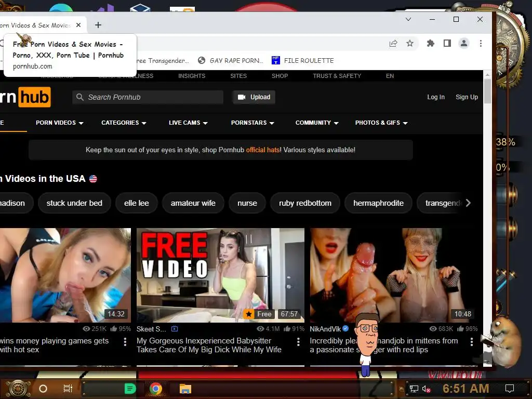Click the page vertical scrollbar thumb

pyautogui.click(x=487, y=91)
